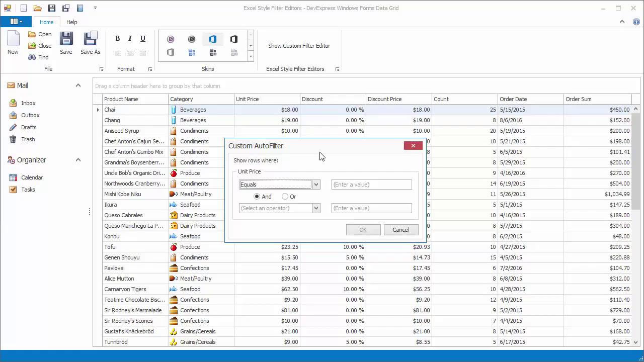Image resolution: width=644 pixels, height=362 pixels.
Task: Click the disabled OK button in Custom AutoFilter
Action: click(x=363, y=230)
